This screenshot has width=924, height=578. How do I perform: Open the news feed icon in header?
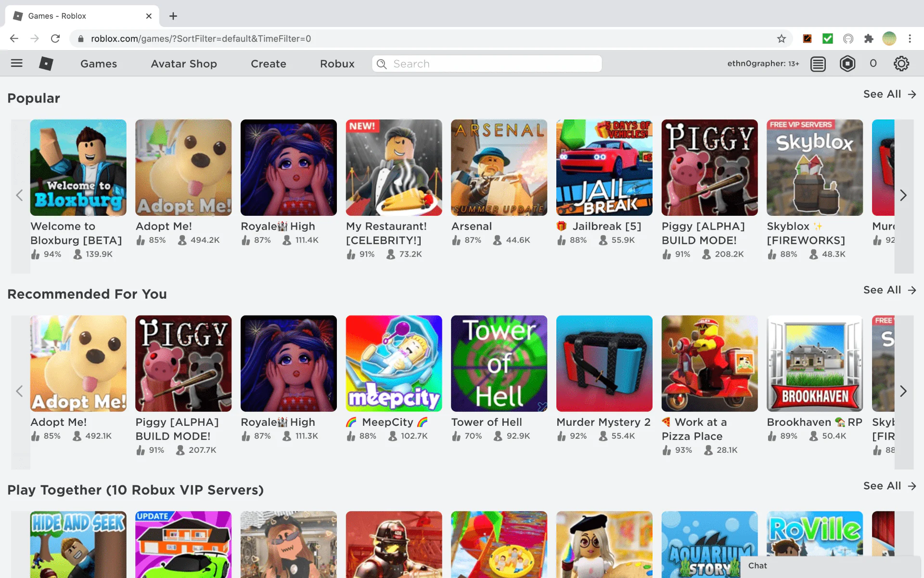(x=818, y=64)
